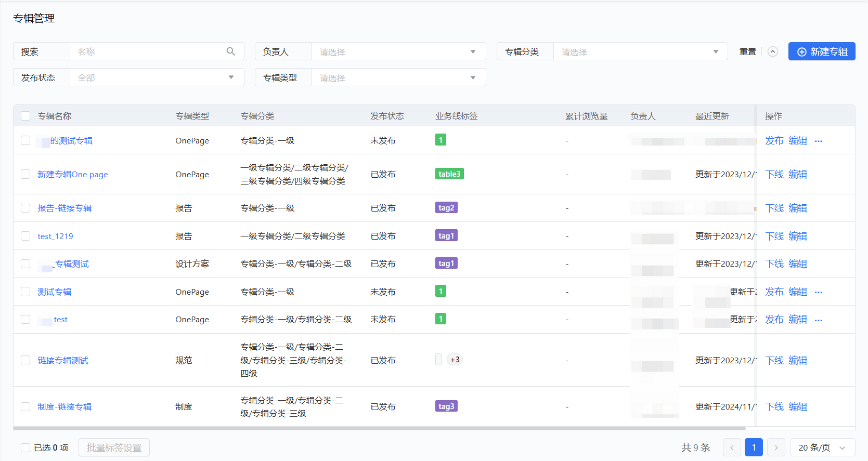The image size is (868, 461).
Task: Open the 负责人 dropdown
Action: tap(398, 51)
